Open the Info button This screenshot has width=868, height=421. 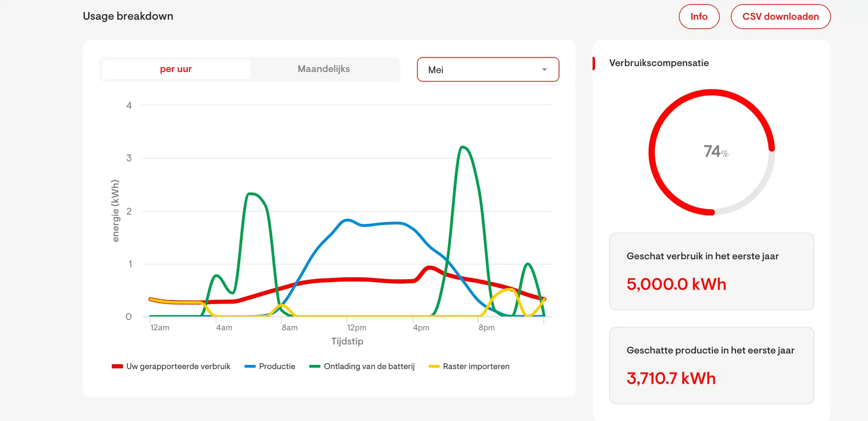[x=699, y=17]
